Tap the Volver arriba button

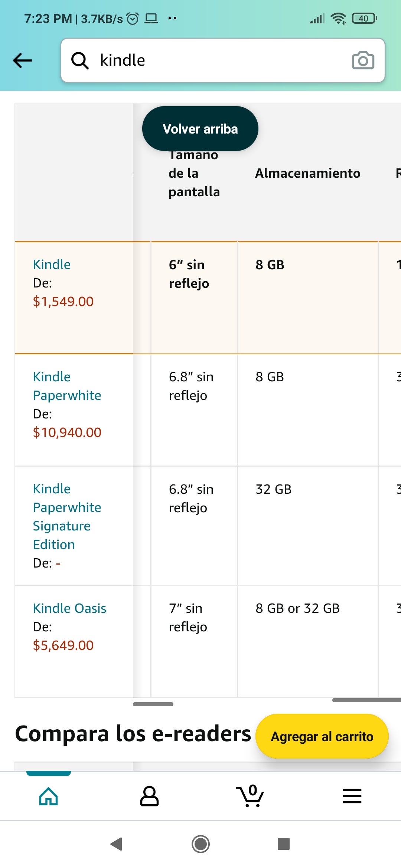click(x=200, y=129)
